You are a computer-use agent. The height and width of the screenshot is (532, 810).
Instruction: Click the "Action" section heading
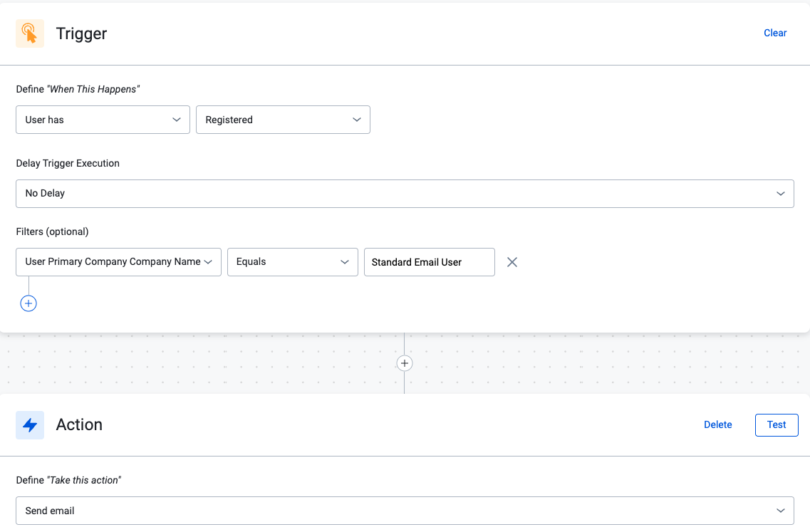pos(79,425)
